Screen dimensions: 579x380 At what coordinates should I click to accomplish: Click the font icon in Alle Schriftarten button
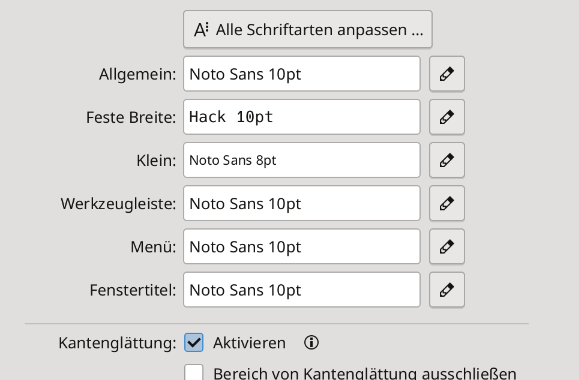pyautogui.click(x=201, y=30)
